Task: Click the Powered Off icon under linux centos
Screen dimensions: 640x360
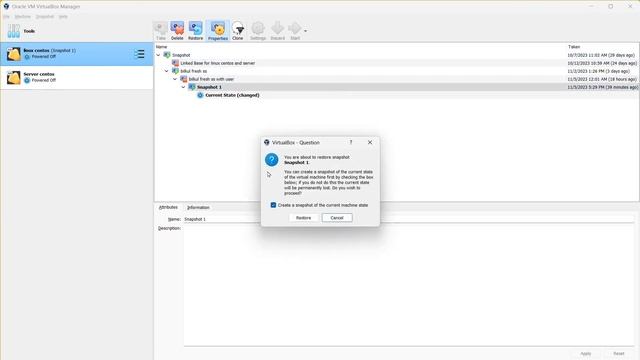Action: point(27,57)
